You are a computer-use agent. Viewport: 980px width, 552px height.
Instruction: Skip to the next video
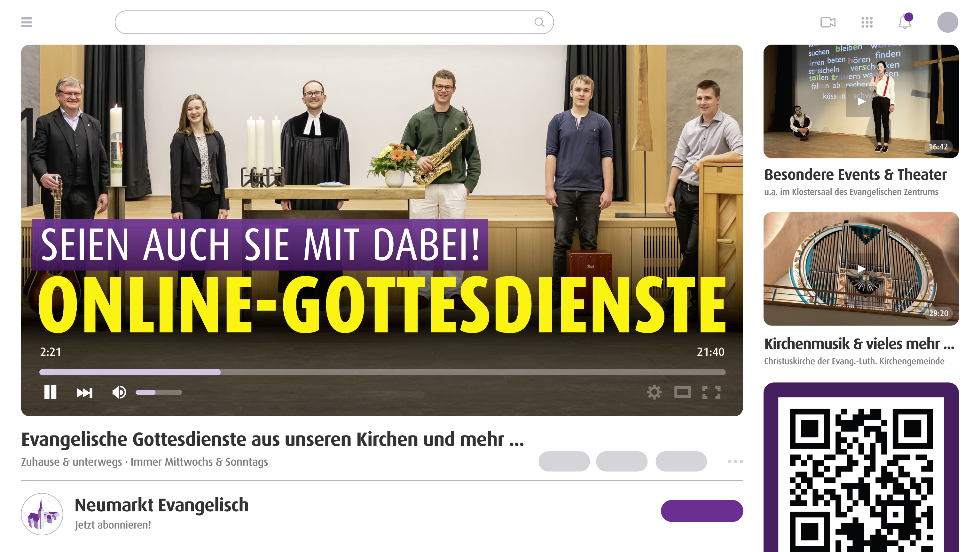coord(84,393)
